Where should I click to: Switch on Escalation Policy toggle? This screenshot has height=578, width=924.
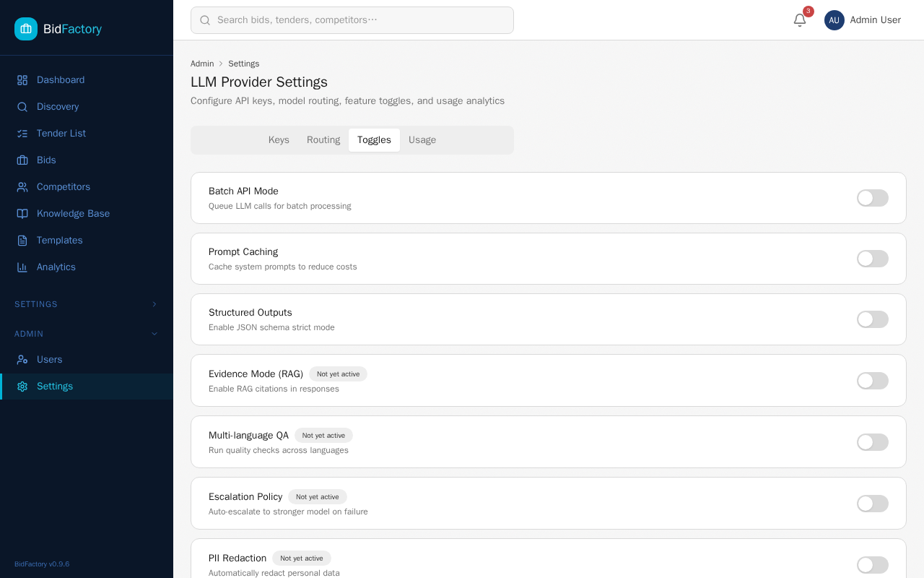coord(873,504)
